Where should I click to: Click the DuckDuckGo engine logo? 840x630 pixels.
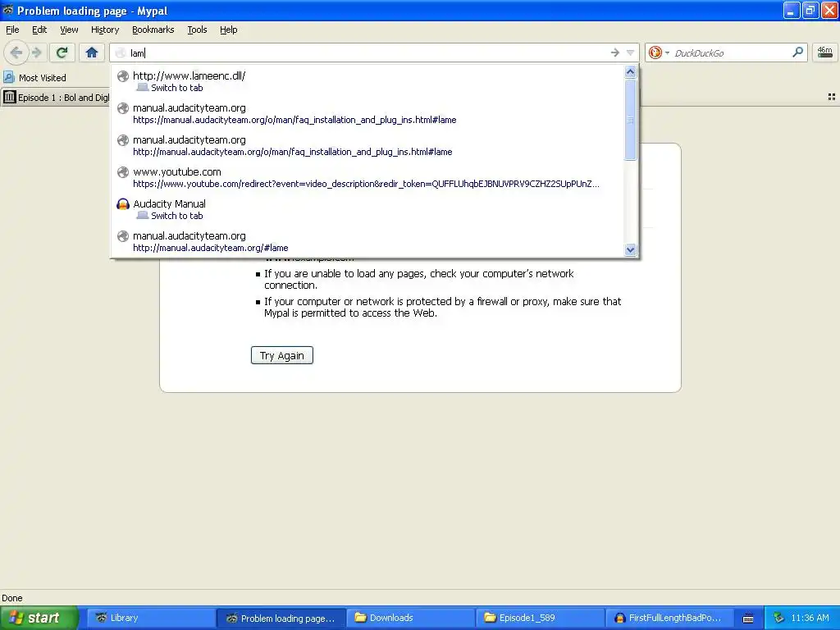pyautogui.click(x=655, y=52)
